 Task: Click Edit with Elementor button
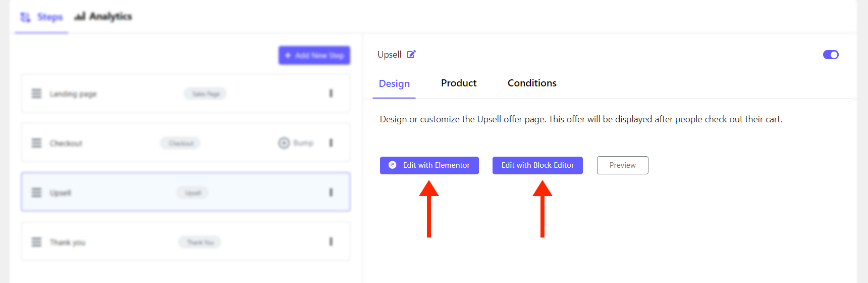[x=429, y=165]
